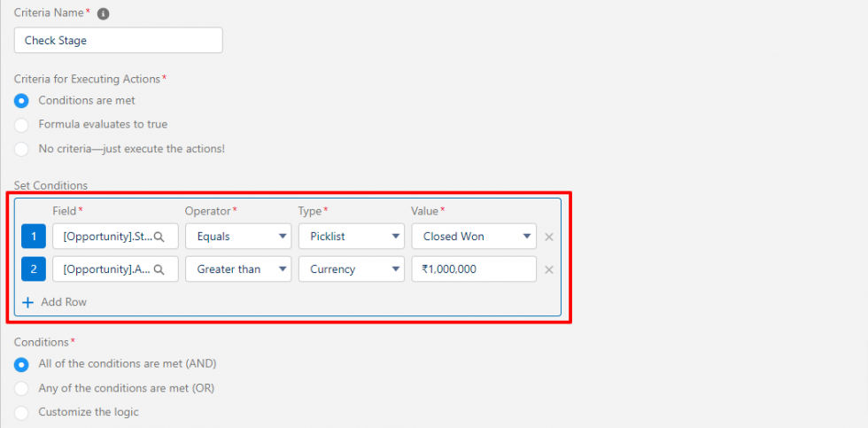868x428 pixels.
Task: Click the Criteria Name 'Check Stage' field
Action: coord(119,41)
